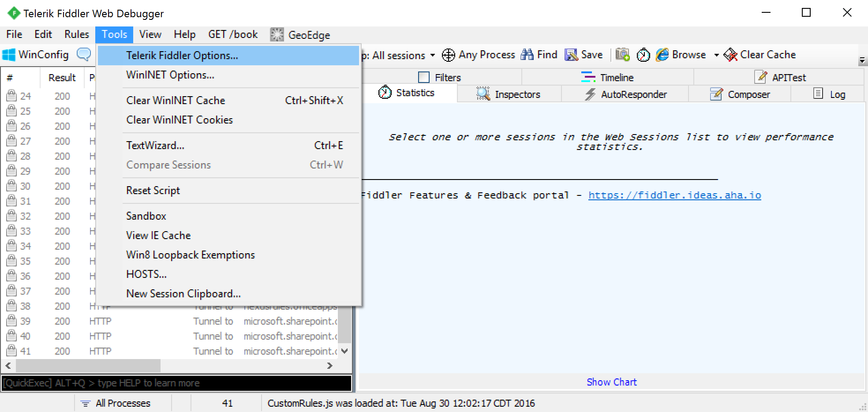Click the Find binoculars icon

[x=527, y=55]
